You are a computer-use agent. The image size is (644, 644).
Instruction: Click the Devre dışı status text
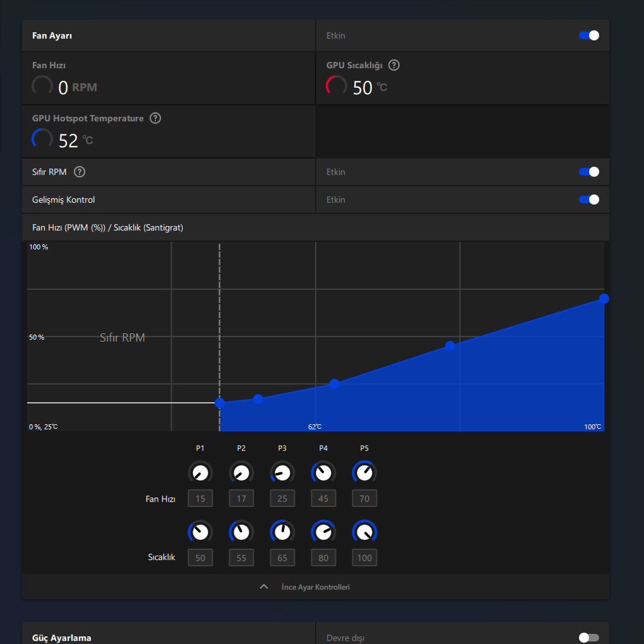click(x=345, y=638)
